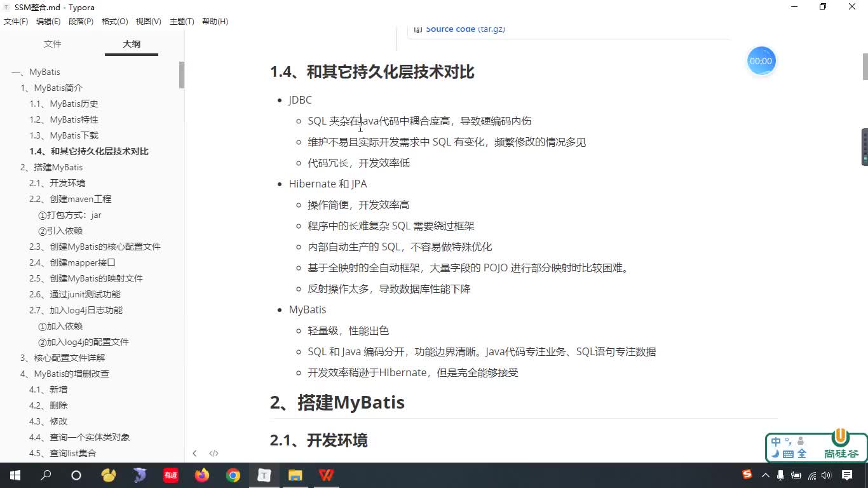Go to outline ②引入依赖
This screenshot has width=868, height=488.
(x=60, y=231)
